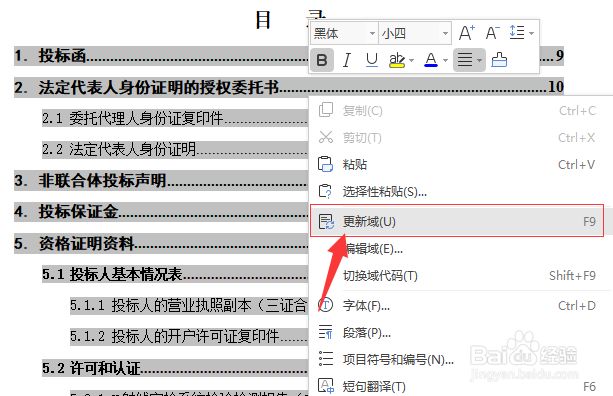
Task: Click the paragraph alignment icon
Action: (465, 60)
